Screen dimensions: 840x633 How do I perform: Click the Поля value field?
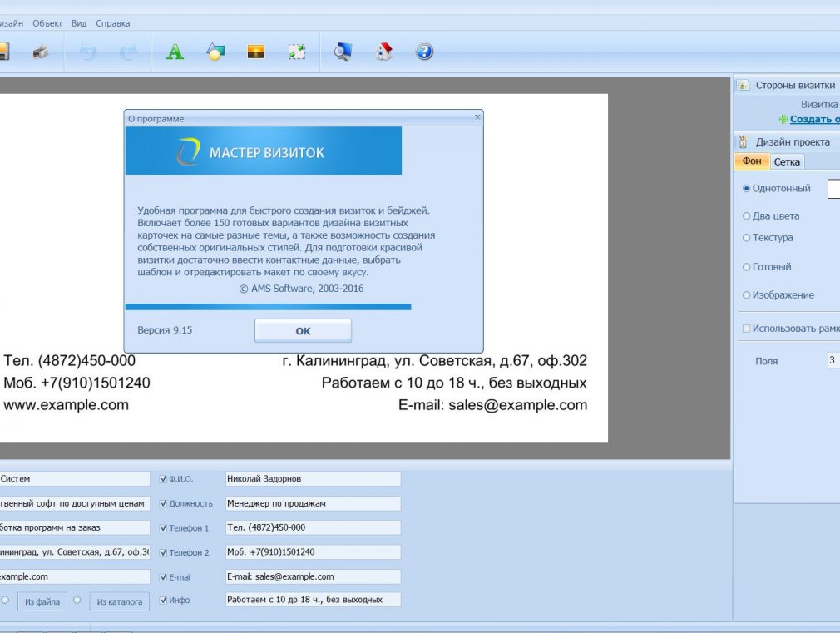(833, 360)
